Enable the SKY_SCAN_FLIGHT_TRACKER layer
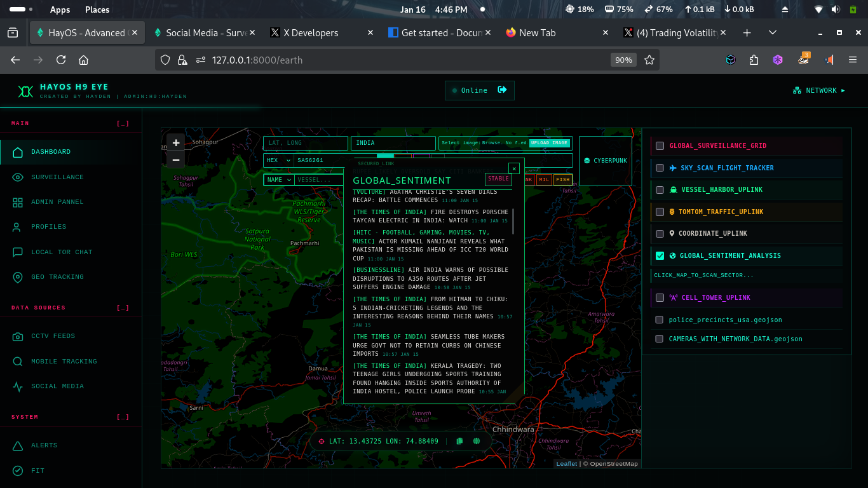This screenshot has height=488, width=868. [660, 167]
